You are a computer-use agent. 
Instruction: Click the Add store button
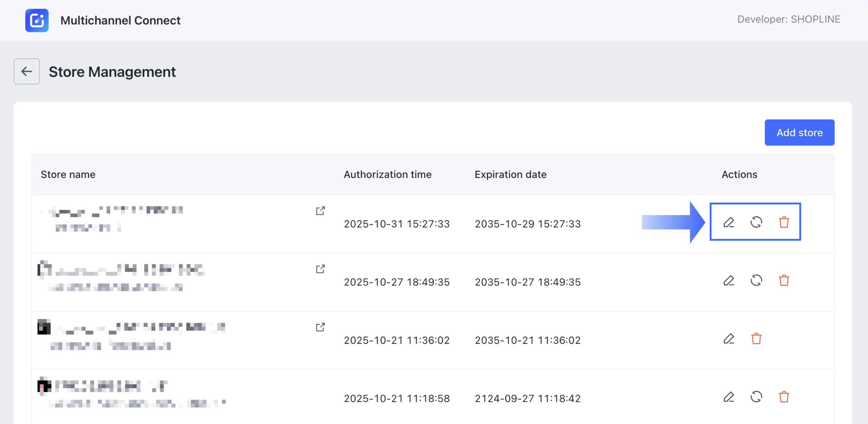(799, 133)
